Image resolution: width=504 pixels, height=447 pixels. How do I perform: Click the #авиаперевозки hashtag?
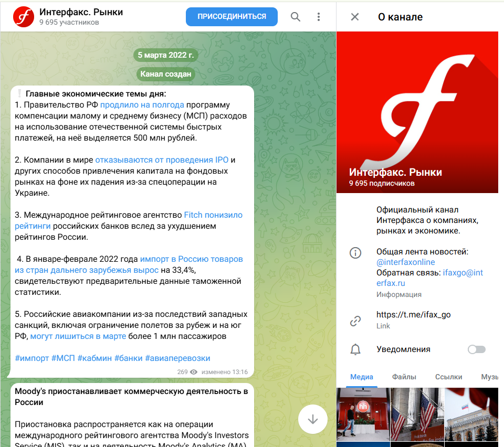[x=177, y=358]
